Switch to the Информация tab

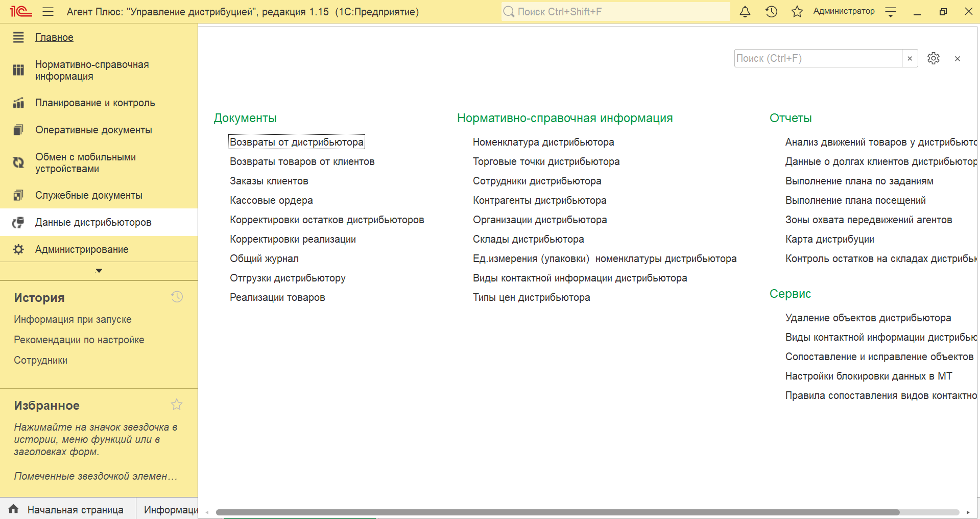point(170,509)
